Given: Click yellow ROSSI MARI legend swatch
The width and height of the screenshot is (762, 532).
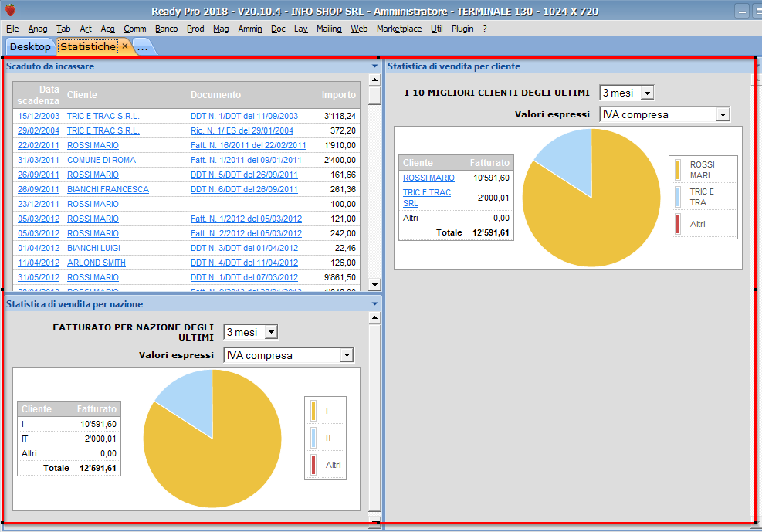Looking at the screenshot, I should [x=678, y=170].
